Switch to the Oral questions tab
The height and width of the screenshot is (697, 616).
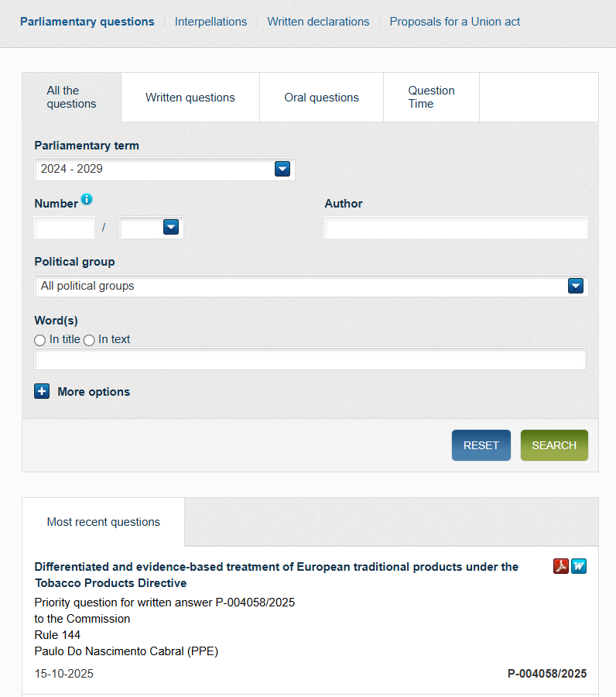(x=322, y=98)
